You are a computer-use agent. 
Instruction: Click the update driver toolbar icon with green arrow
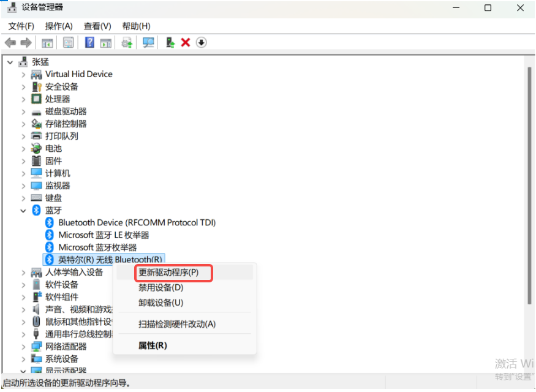(170, 42)
